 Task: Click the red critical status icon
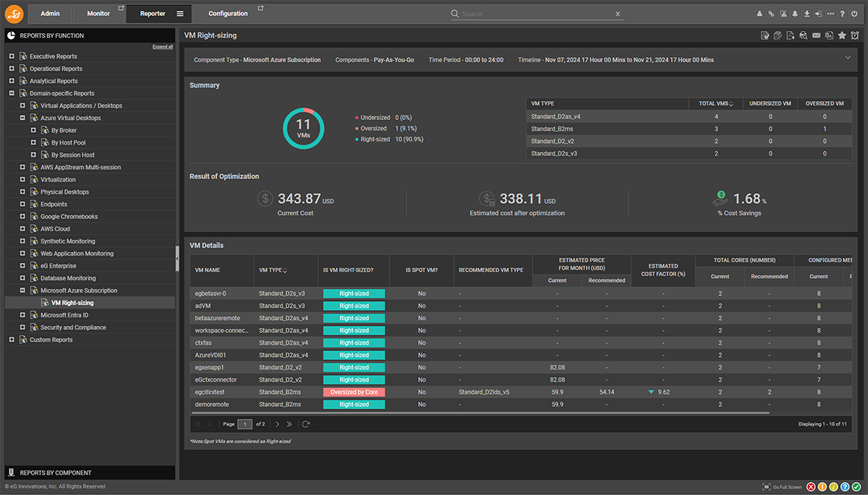pyautogui.click(x=811, y=487)
